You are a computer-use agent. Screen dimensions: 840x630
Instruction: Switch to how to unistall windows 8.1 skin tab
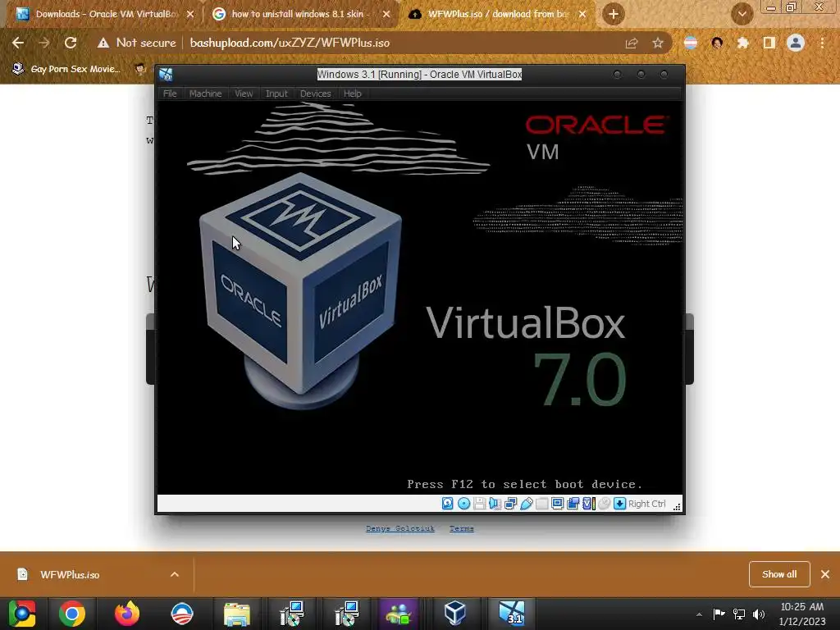300,14
